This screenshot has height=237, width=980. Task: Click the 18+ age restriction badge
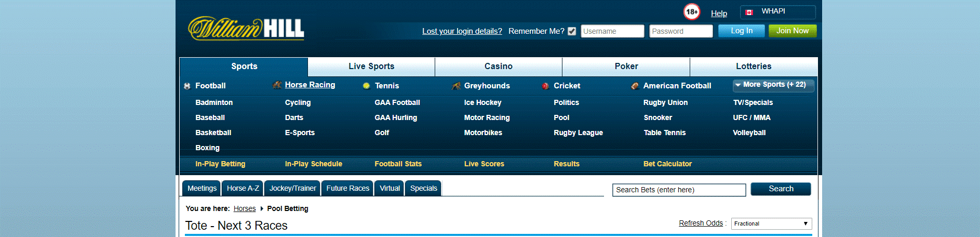coord(692,11)
